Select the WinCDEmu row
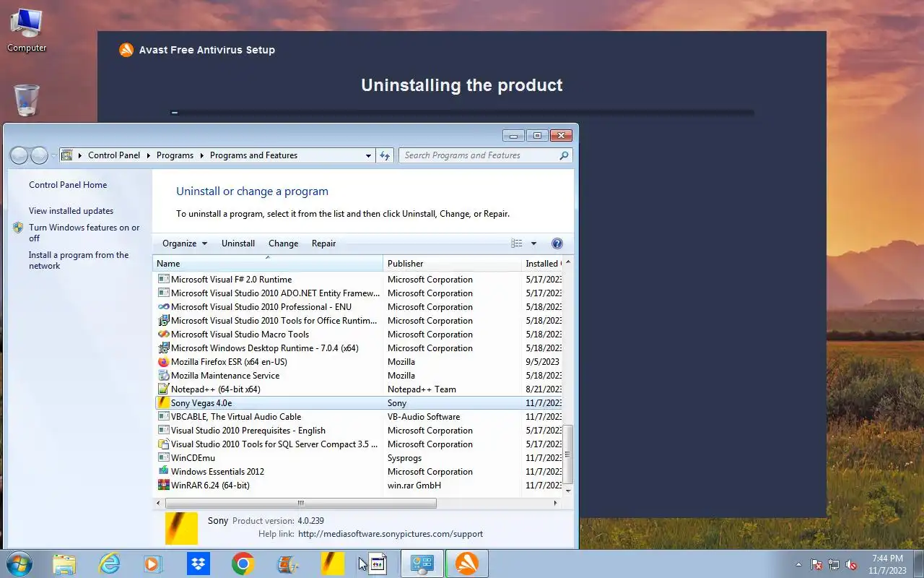The height and width of the screenshot is (578, 924). click(359, 458)
